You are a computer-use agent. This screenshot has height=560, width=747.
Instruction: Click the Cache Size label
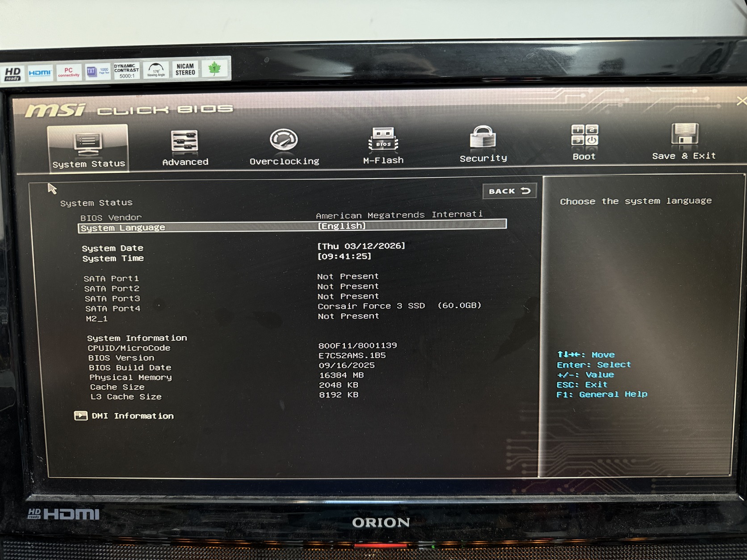(x=117, y=387)
